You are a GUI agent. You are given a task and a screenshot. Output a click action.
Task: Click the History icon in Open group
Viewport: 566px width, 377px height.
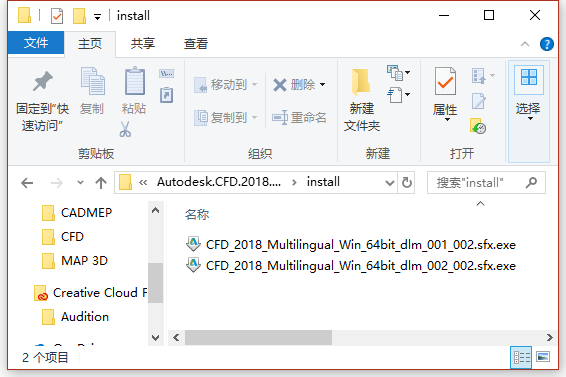[478, 126]
